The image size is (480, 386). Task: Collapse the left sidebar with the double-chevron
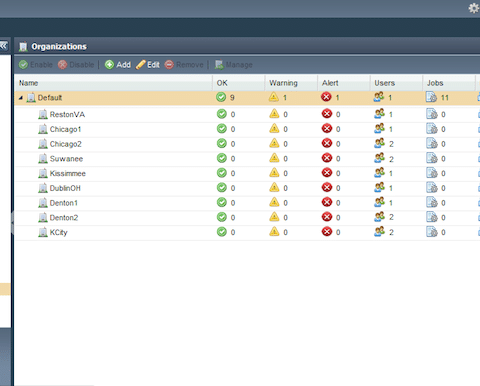click(x=4, y=46)
